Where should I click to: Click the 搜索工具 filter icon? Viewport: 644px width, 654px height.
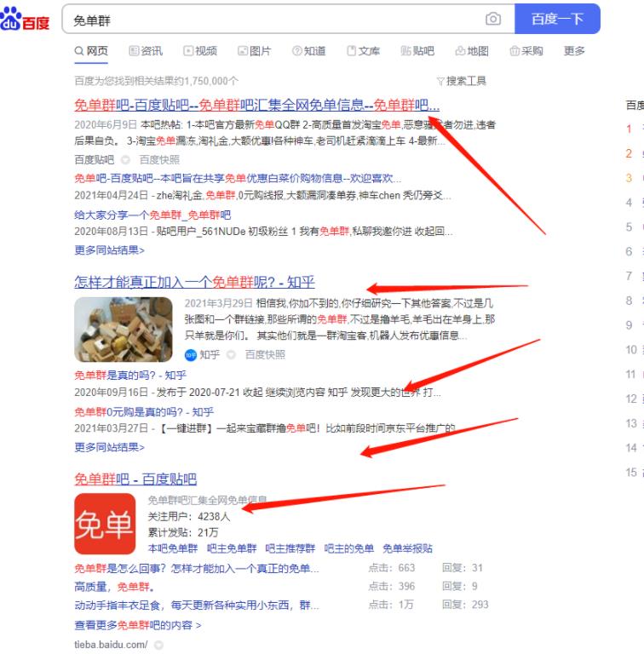(x=440, y=81)
